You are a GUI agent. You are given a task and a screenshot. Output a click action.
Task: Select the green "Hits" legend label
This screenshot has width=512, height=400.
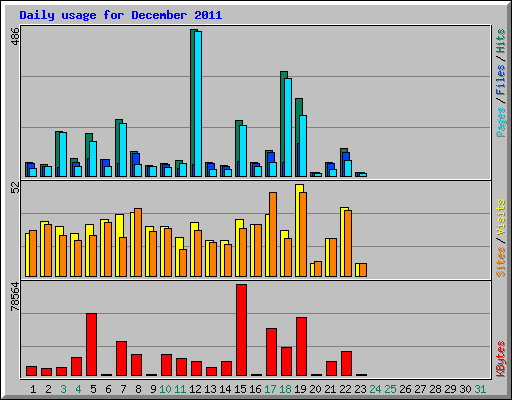tap(501, 41)
